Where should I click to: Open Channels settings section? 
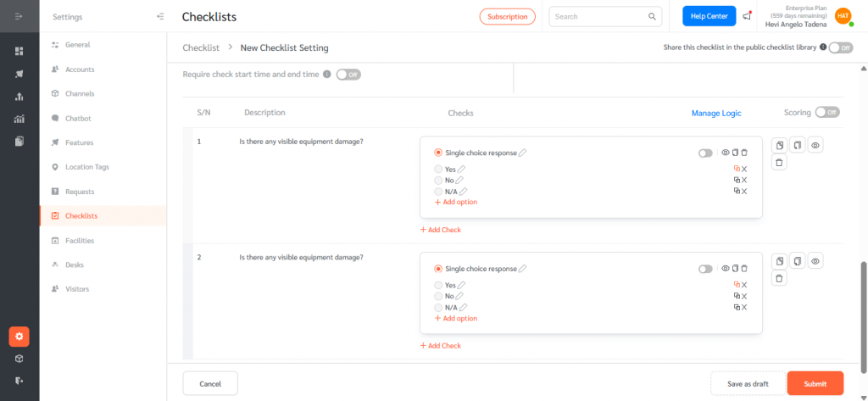pos(80,93)
